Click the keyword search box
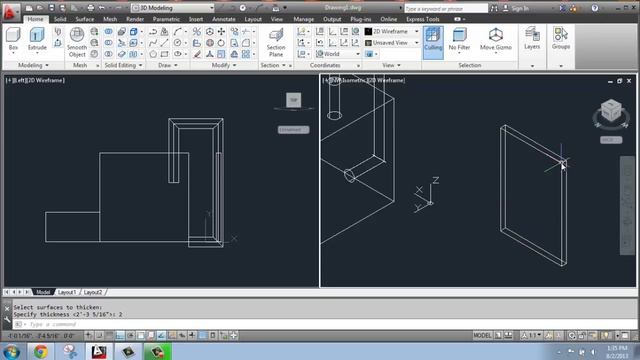This screenshot has width=640, height=360. point(446,8)
